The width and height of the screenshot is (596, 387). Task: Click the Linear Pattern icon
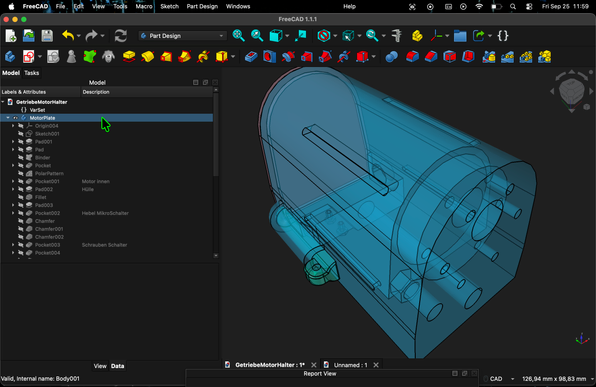(x=507, y=57)
